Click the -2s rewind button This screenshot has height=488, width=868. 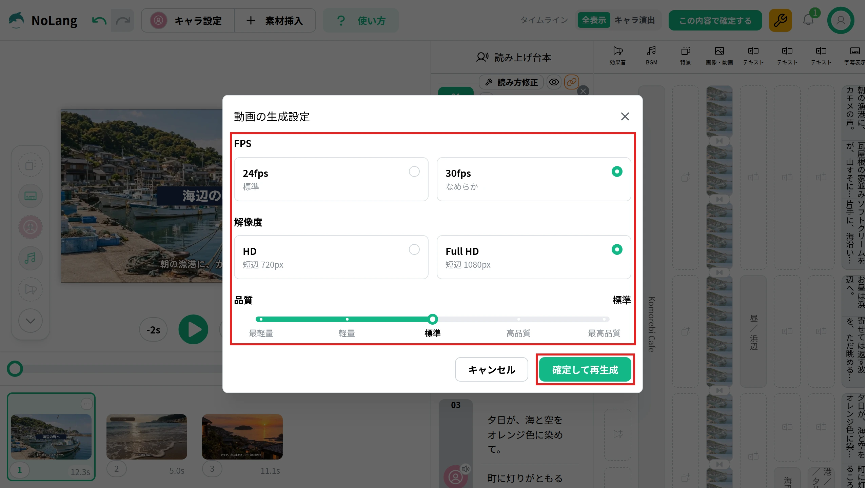153,330
